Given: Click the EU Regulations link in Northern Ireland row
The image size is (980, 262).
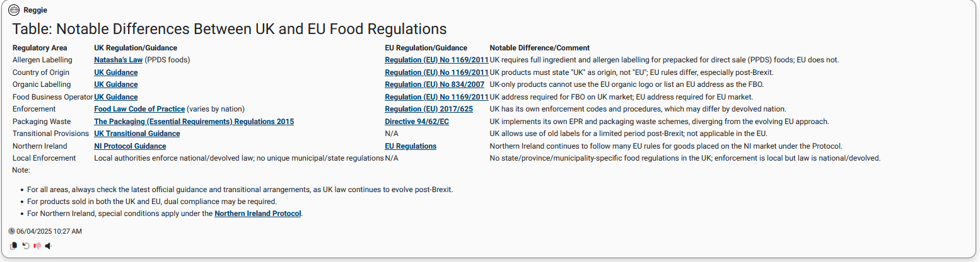Looking at the screenshot, I should tap(411, 146).
